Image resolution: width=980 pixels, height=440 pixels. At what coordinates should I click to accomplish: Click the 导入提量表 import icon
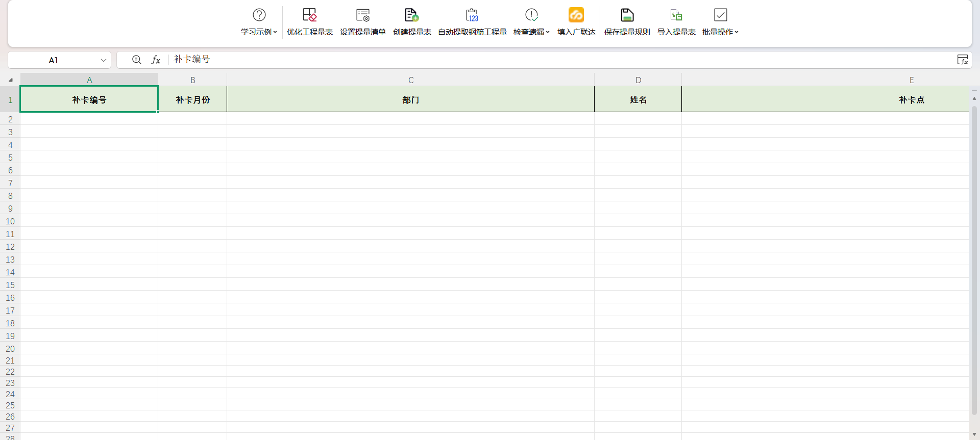676,15
